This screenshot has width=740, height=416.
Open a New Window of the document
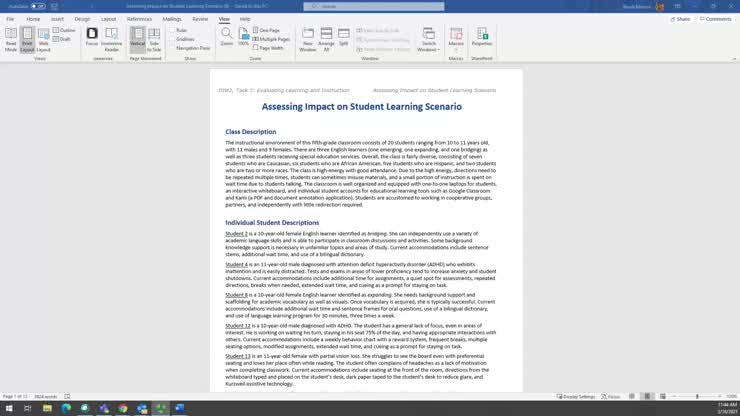[308, 39]
